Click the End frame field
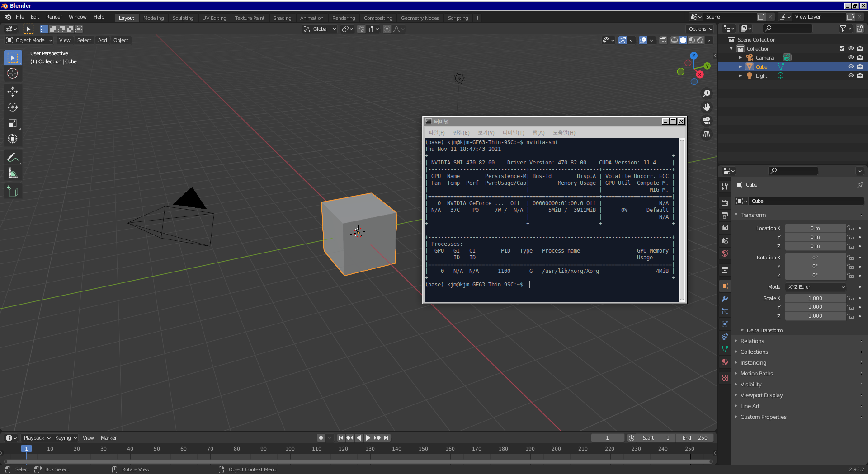Image resolution: width=868 pixels, height=474 pixels. point(695,438)
